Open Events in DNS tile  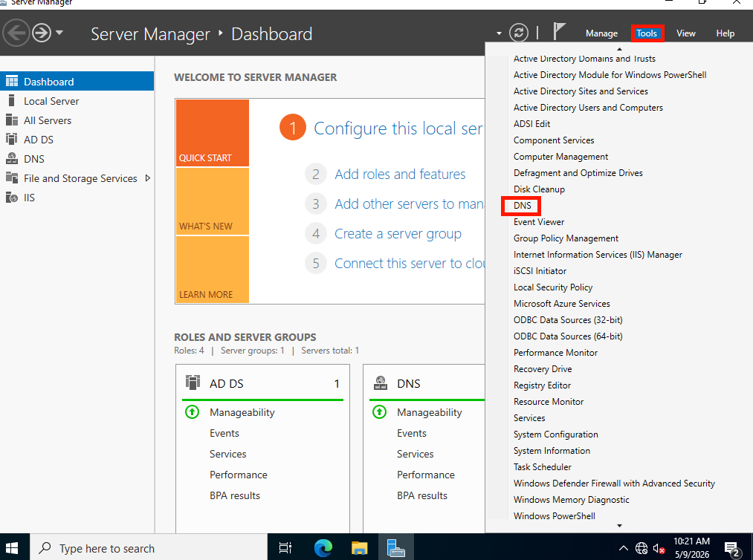(x=411, y=433)
